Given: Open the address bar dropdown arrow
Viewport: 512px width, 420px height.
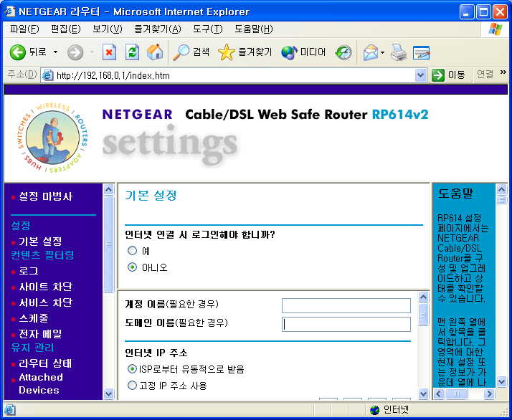Looking at the screenshot, I should click(x=420, y=75).
